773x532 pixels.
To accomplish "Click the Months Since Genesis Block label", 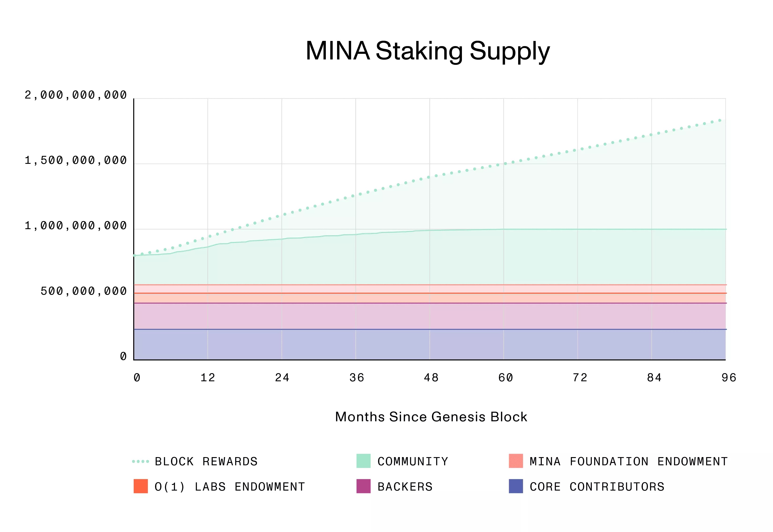I will pos(431,417).
